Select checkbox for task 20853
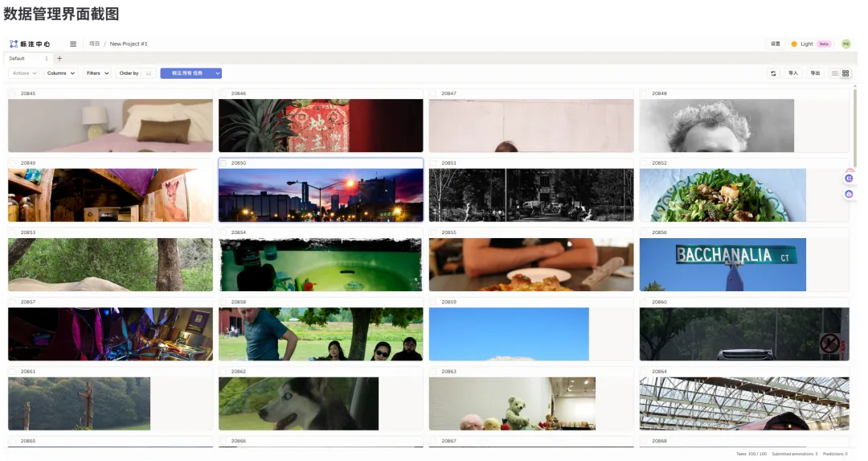This screenshot has height=461, width=868. tap(14, 233)
